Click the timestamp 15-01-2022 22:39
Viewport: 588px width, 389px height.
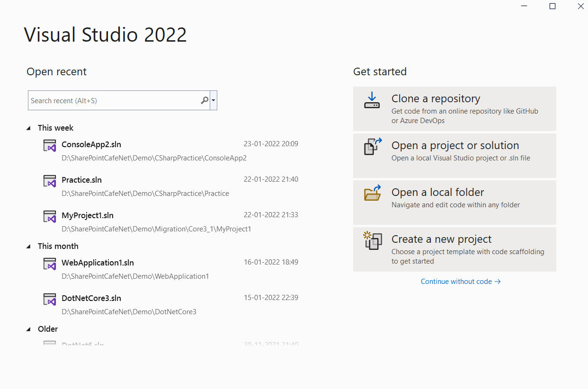click(x=271, y=298)
